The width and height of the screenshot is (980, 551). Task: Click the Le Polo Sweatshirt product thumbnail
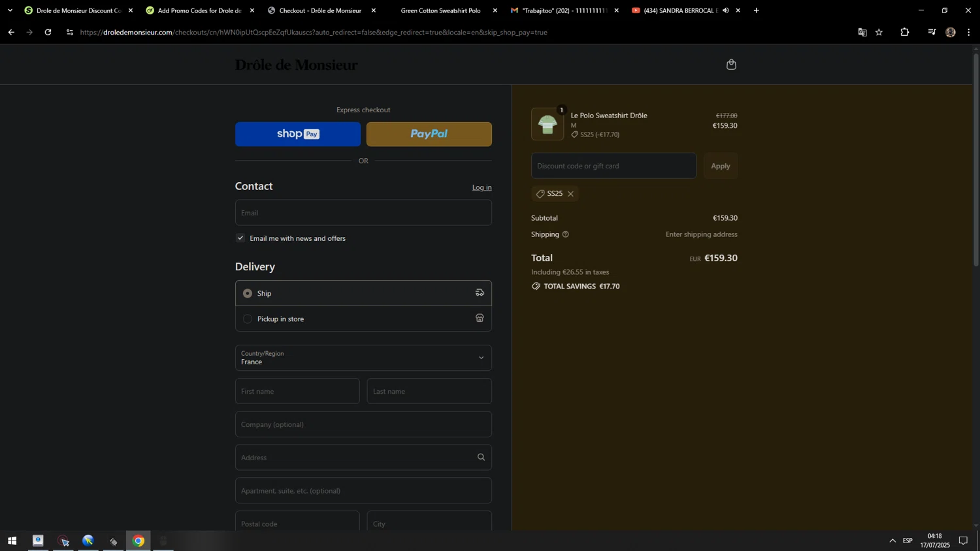tap(547, 124)
